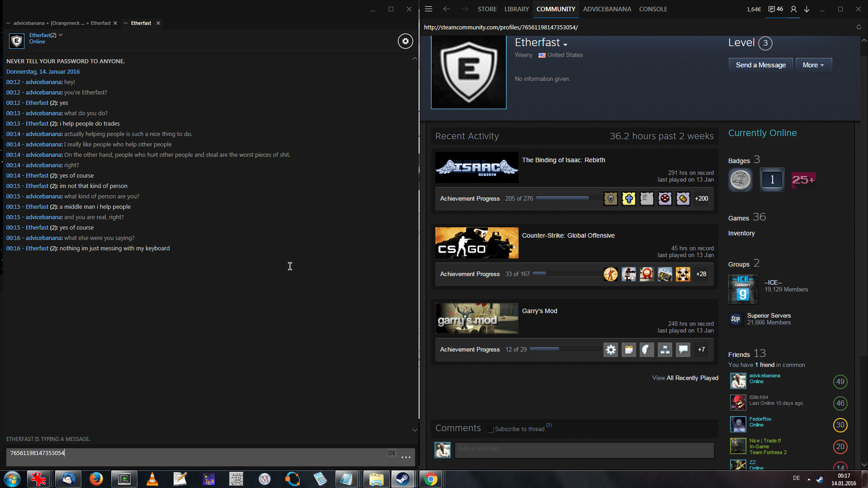The image size is (868, 488).
Task: Tick the Subscribe to thread checkbox
Action: point(491,429)
